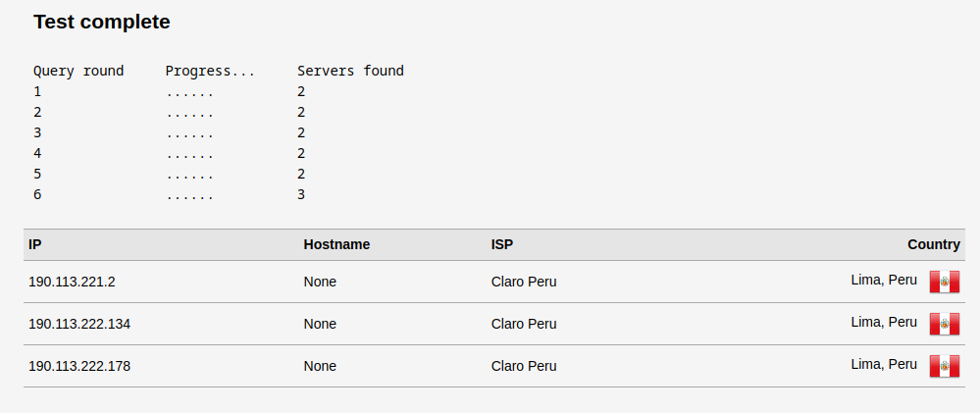Select the IP address 190.113.222.178
The image size is (980, 413).
click(79, 366)
